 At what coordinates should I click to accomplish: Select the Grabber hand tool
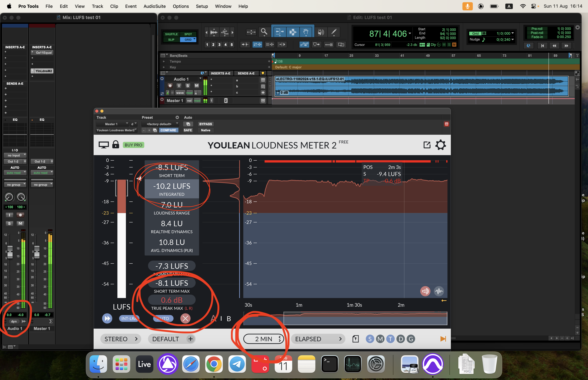[x=306, y=32]
